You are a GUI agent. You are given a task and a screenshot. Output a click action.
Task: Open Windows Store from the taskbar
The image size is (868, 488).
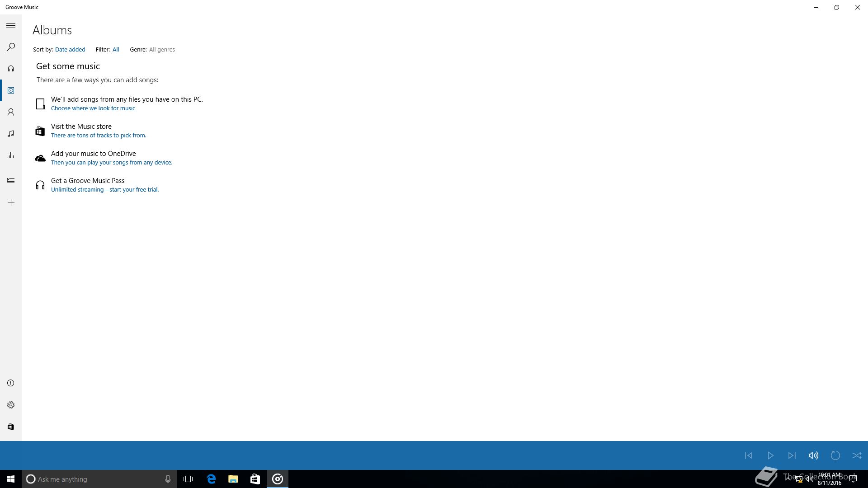point(255,479)
